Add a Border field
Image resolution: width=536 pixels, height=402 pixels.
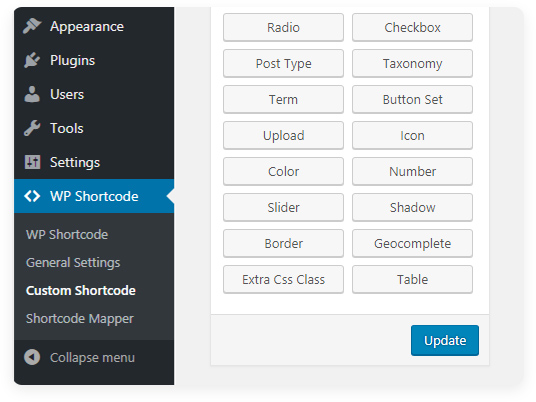pos(283,243)
